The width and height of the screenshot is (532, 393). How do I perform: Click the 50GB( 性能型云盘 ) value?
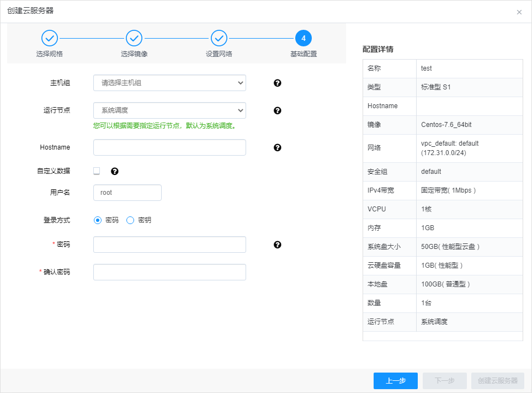(450, 247)
